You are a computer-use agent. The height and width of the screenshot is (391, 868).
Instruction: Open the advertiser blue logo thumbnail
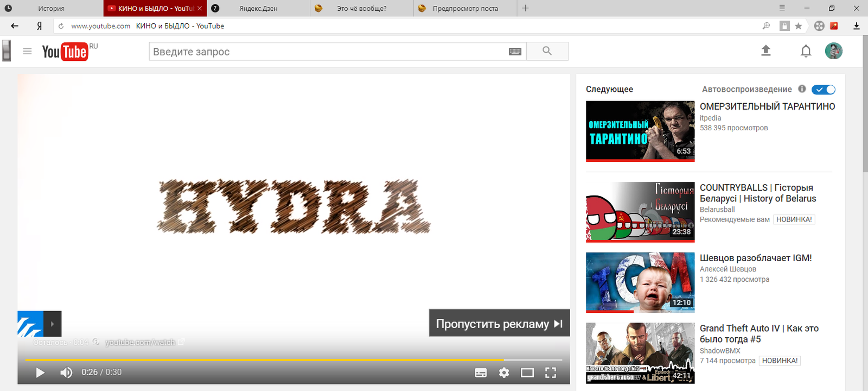point(30,324)
